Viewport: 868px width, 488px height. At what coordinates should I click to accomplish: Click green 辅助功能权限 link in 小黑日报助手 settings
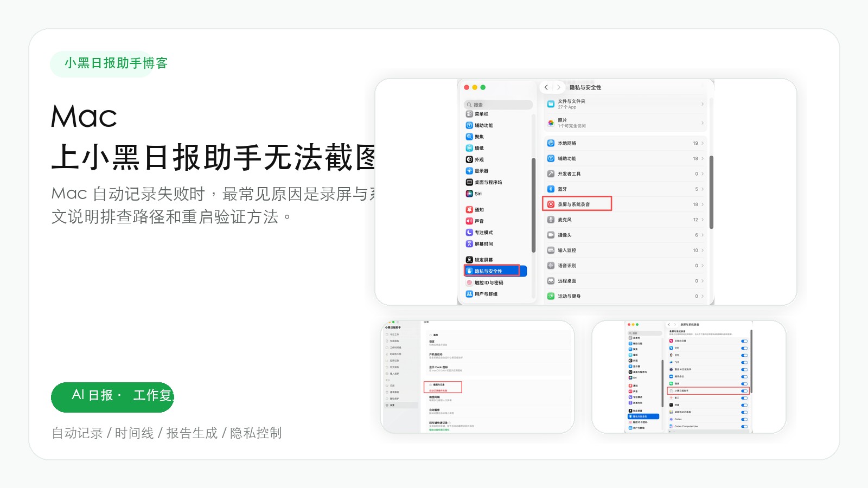coord(439,429)
